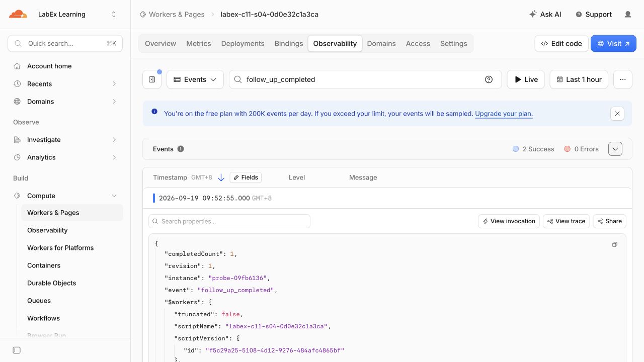Open the Last 1 hour time range
644x362 pixels.
pos(579,79)
